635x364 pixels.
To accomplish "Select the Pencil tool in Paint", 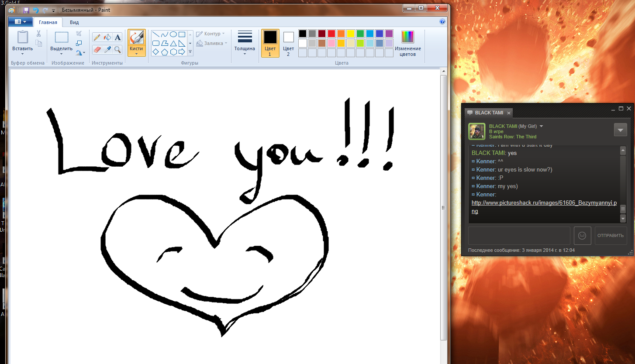I will point(97,38).
